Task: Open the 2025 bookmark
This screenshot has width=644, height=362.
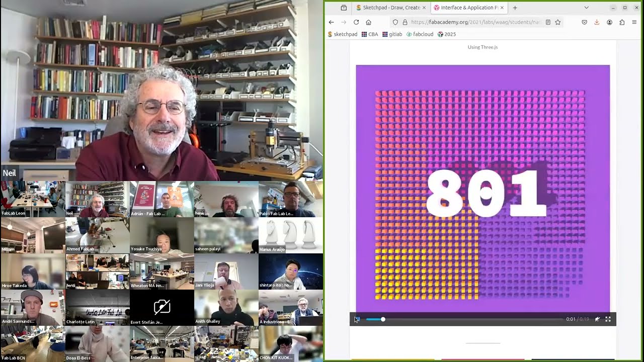Action: tap(447, 34)
